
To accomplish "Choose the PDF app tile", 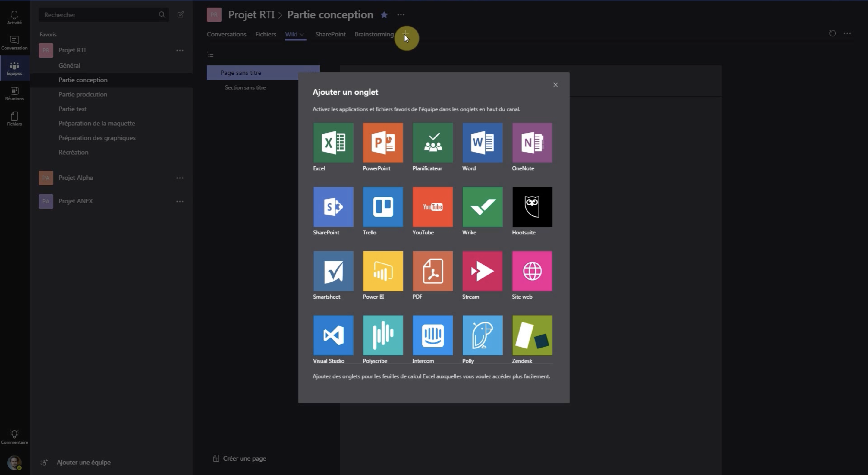I will coord(433,271).
